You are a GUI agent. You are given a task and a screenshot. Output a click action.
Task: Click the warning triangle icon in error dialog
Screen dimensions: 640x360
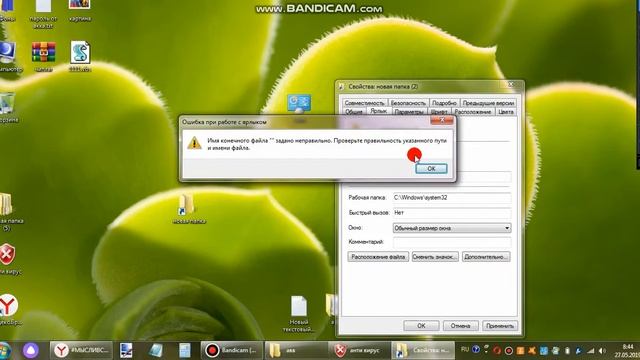pyautogui.click(x=194, y=143)
